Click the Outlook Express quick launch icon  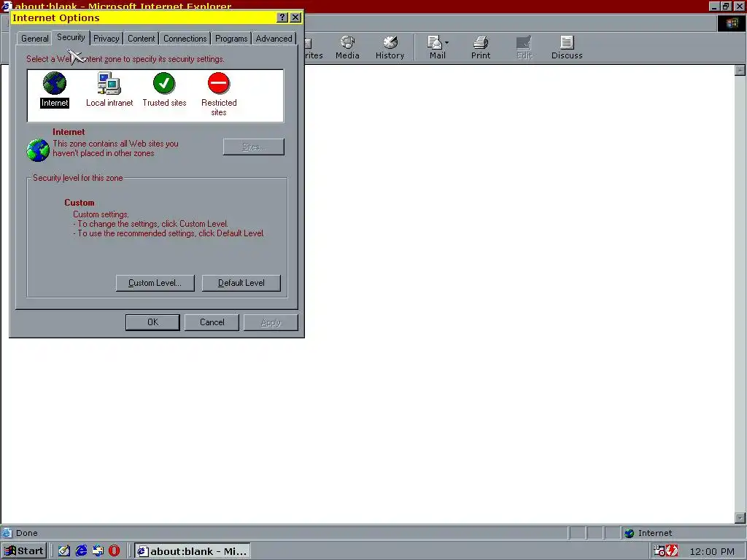coord(98,551)
